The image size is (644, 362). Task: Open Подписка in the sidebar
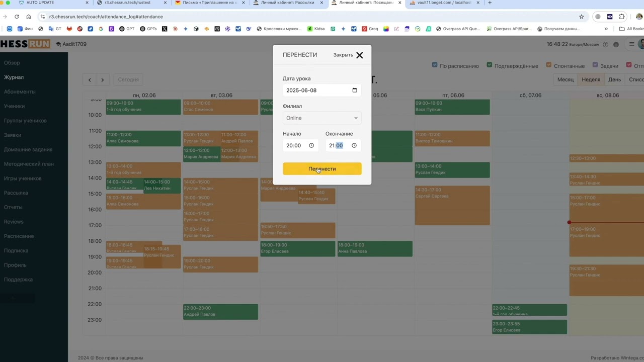tap(16, 251)
